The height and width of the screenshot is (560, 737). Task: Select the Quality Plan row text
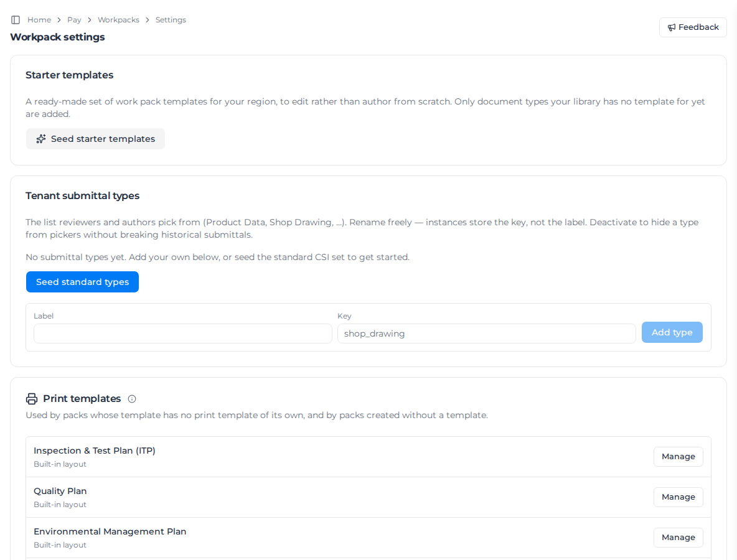[60, 491]
